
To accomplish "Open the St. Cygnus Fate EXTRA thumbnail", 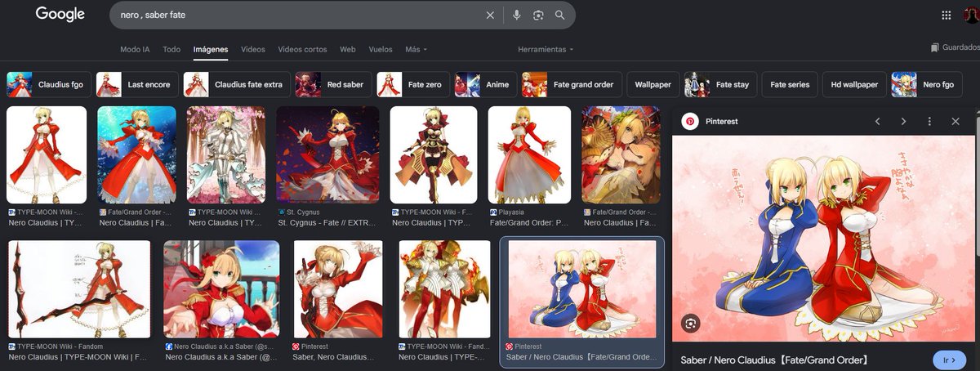I will tap(327, 154).
